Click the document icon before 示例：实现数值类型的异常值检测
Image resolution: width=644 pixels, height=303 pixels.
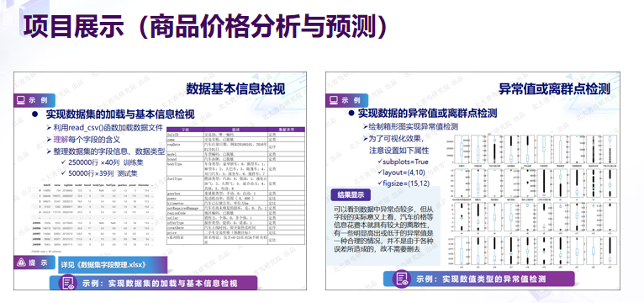pyautogui.click(x=401, y=279)
